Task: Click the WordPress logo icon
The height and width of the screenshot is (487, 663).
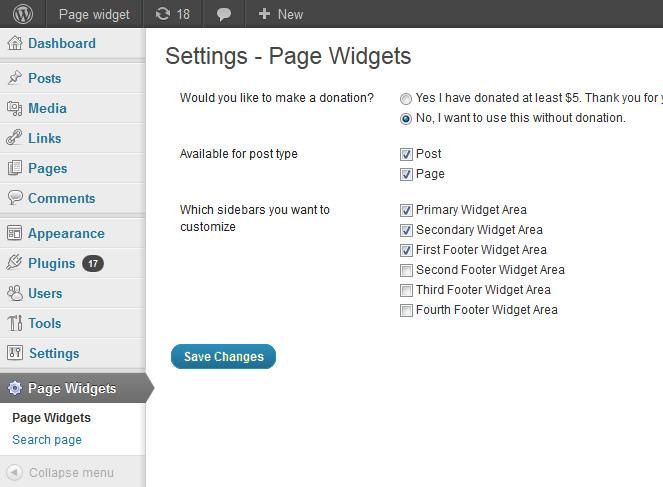Action: pos(23,14)
